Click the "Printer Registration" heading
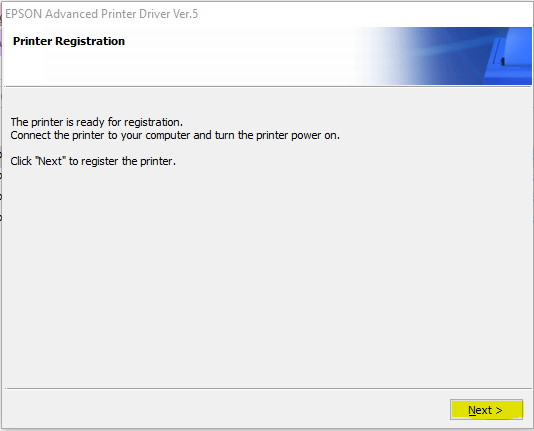This screenshot has height=431, width=534. tap(69, 41)
